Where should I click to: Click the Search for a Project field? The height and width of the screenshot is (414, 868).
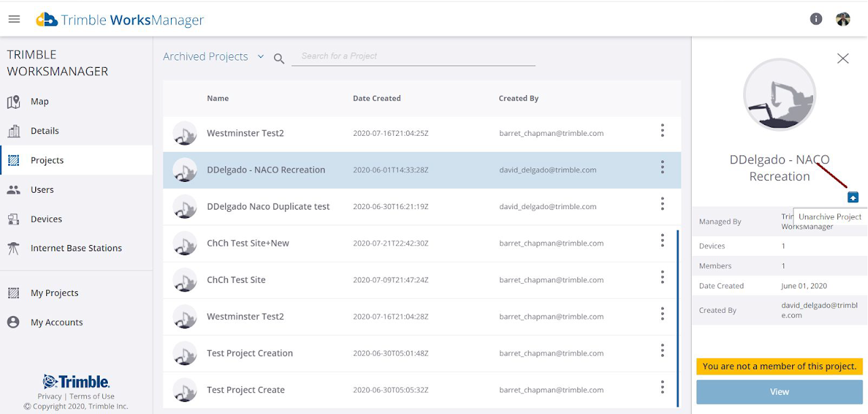tap(414, 56)
